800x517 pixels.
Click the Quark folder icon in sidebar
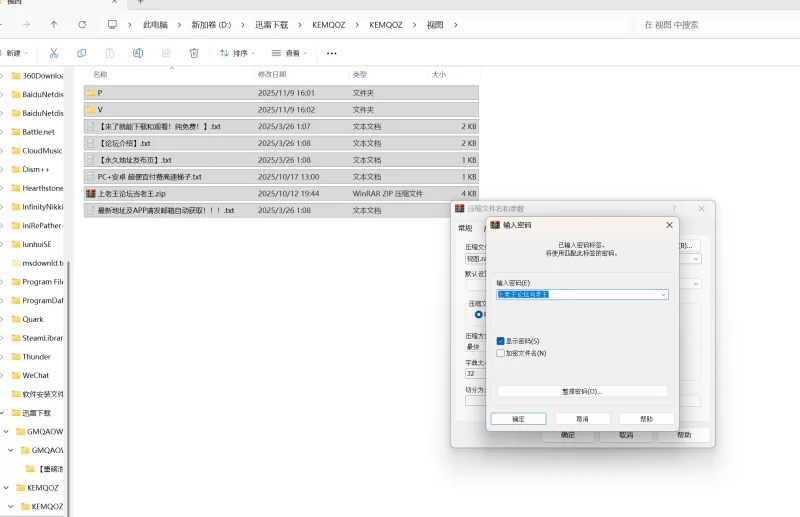click(16, 319)
